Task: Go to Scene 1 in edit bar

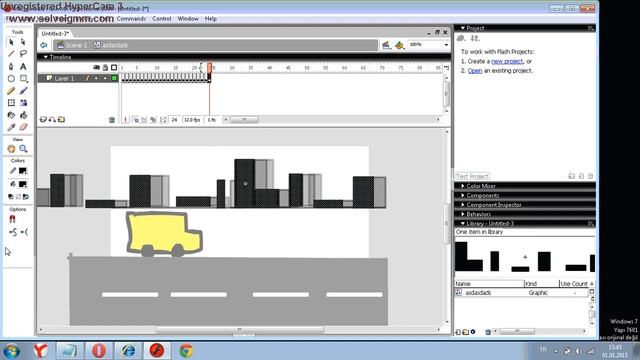Action: pos(72,45)
